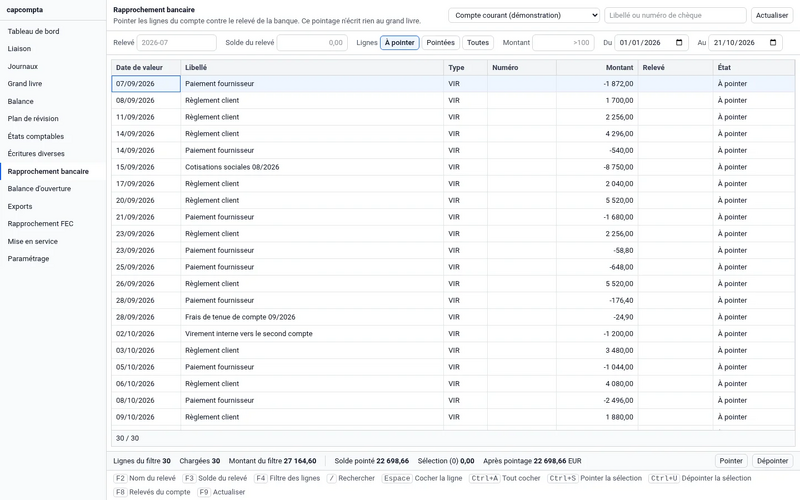This screenshot has height=500, width=800.
Task: Select row dated 08/09/2026
Action: point(453,101)
